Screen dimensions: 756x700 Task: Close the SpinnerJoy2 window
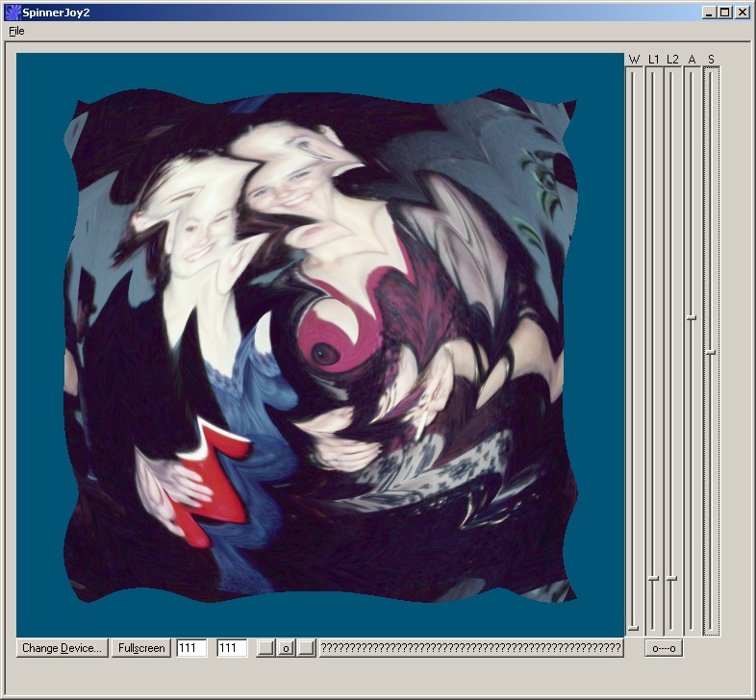tap(742, 12)
